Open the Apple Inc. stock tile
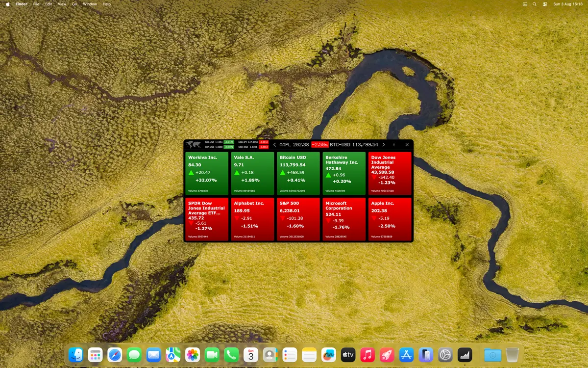Viewport: 588px width, 368px height. tap(390, 219)
